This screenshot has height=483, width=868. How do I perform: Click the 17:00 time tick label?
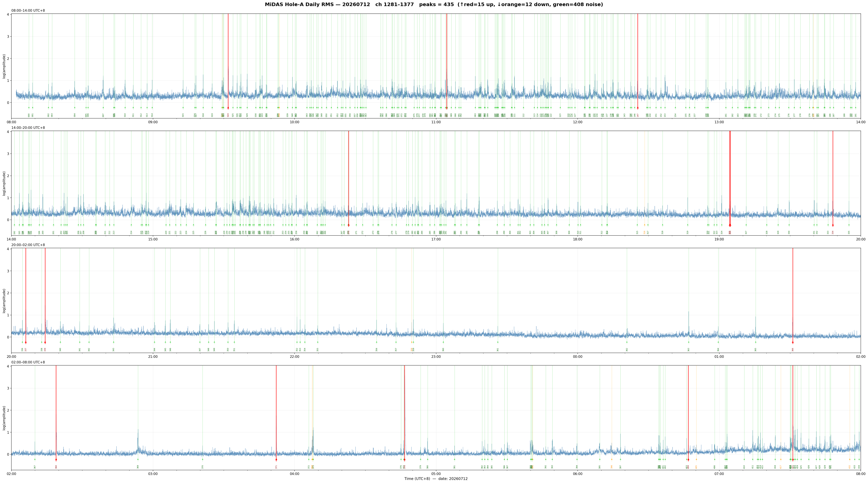(x=436, y=239)
